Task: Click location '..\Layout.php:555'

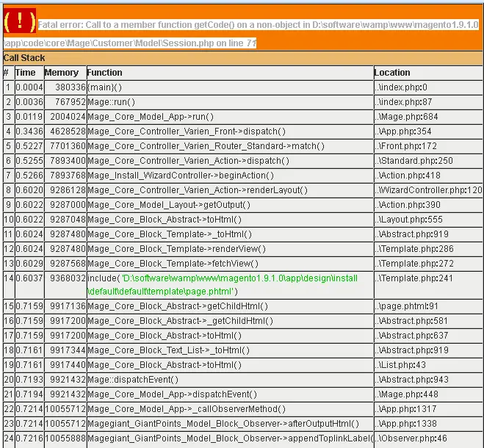Action: click(408, 220)
